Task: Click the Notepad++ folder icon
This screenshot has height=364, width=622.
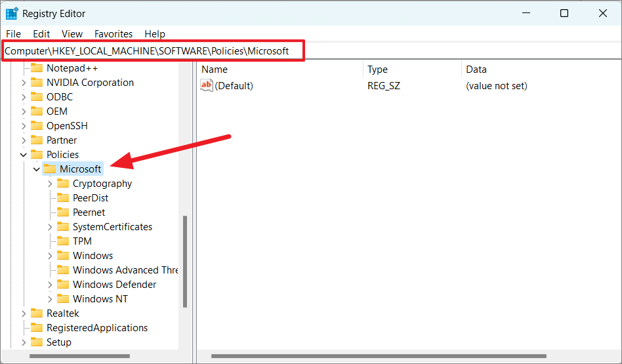Action: (37, 68)
